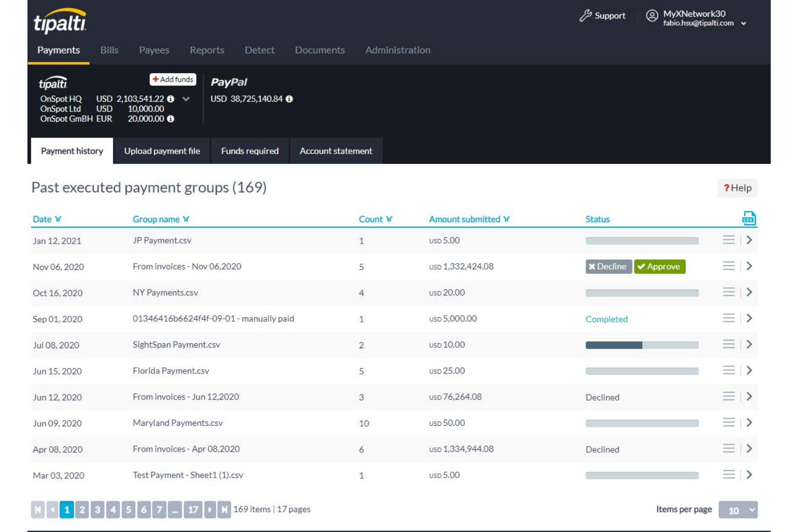798x532 pixels.
Task: Select the Florida Payment.csv group name
Action: tap(171, 371)
